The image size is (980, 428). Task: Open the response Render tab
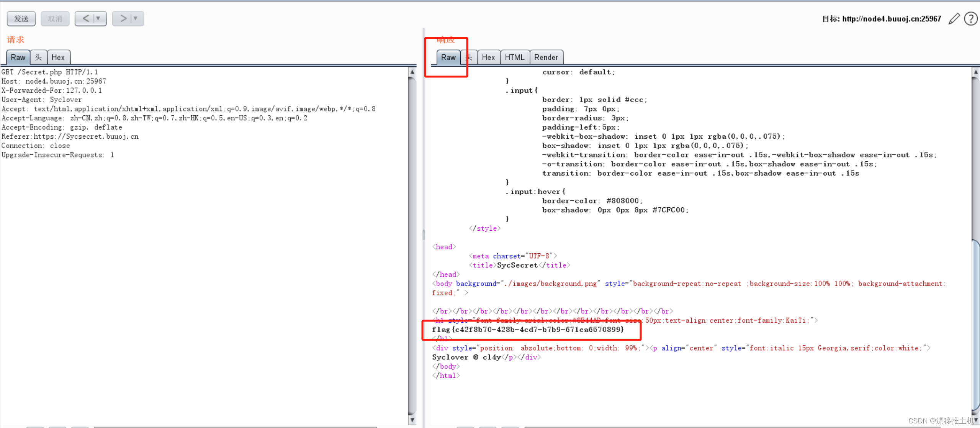click(546, 57)
